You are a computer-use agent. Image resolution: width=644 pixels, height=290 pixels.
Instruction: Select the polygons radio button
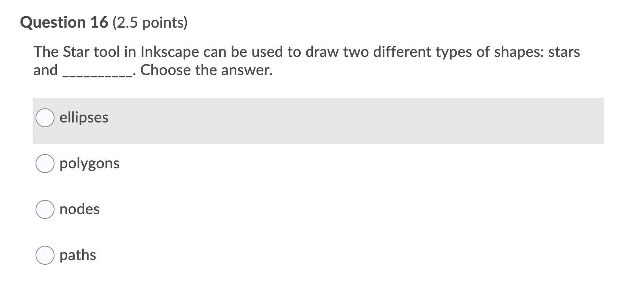[x=45, y=164]
